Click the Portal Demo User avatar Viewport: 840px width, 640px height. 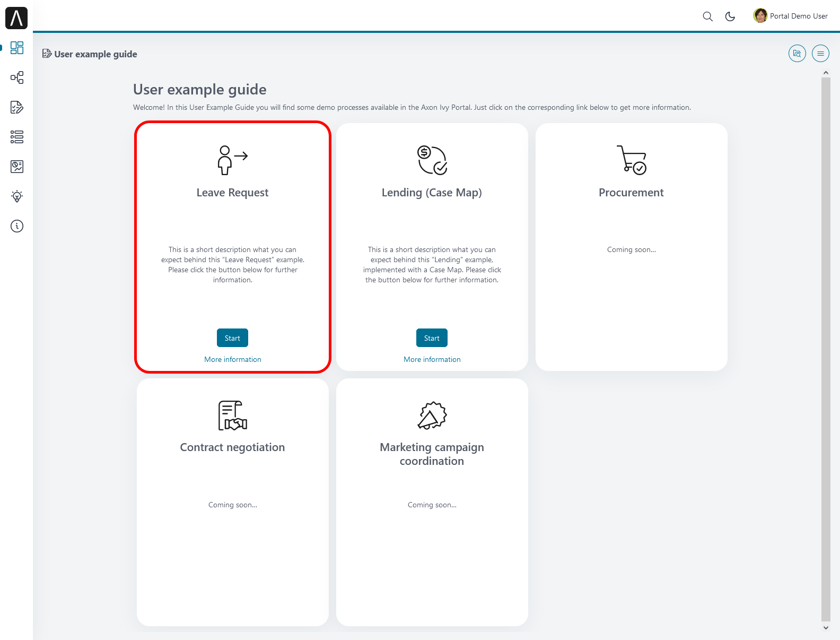tap(760, 16)
